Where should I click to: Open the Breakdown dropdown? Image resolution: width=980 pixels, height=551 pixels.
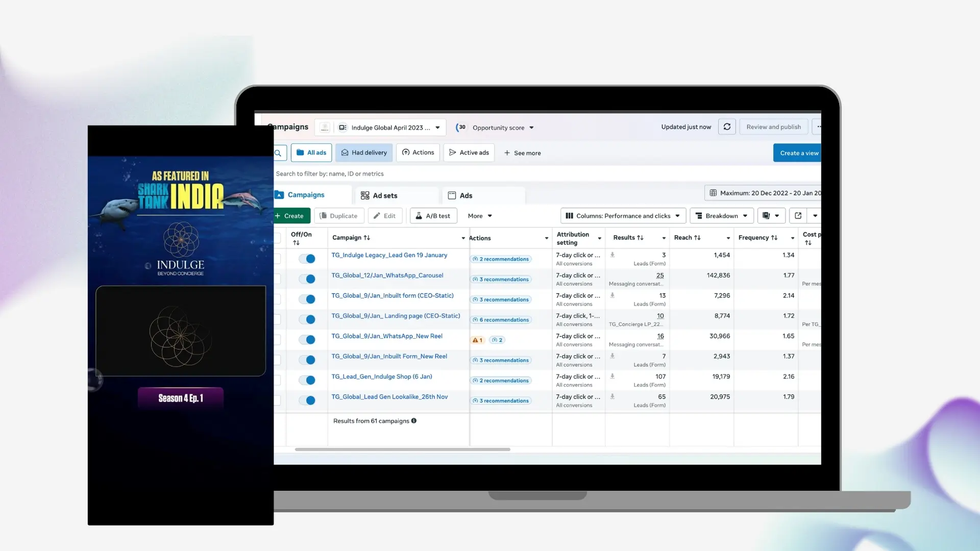pos(722,216)
